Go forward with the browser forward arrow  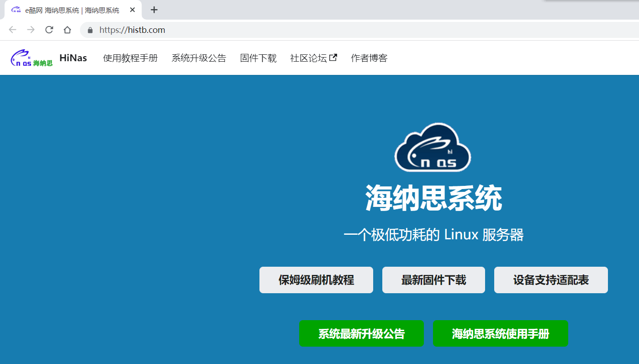(31, 30)
